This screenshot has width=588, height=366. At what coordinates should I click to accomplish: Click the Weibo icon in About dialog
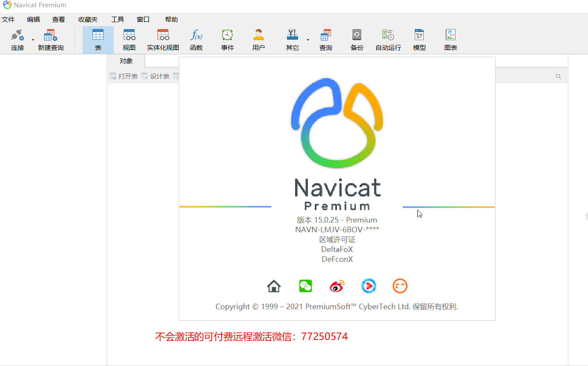point(337,286)
